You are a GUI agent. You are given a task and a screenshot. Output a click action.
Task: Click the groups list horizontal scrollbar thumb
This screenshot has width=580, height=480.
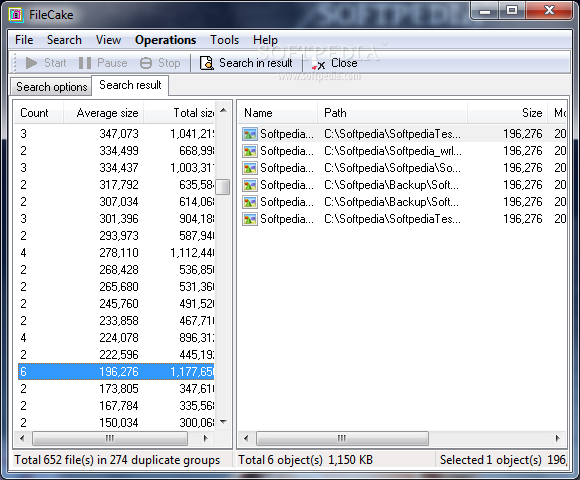pyautogui.click(x=110, y=439)
